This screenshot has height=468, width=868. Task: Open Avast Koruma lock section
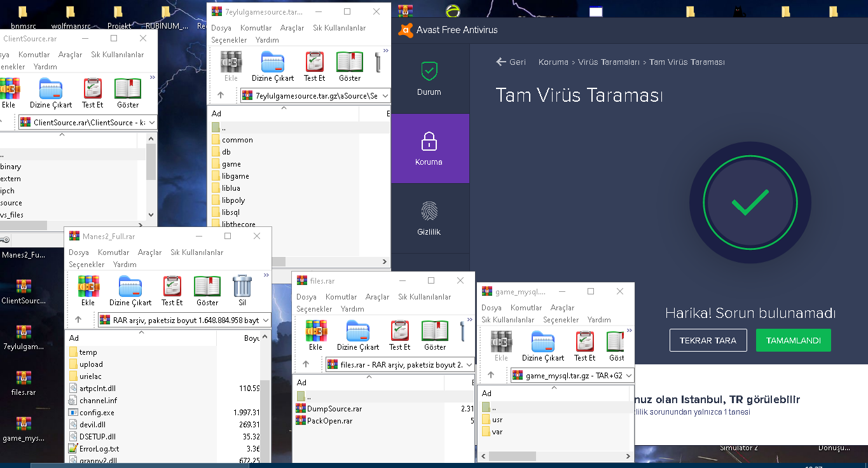(429, 149)
